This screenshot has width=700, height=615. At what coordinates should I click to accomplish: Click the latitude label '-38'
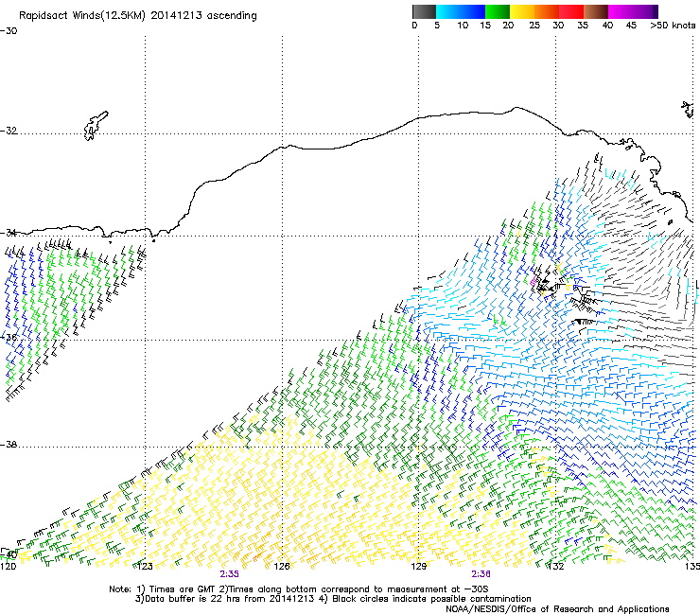coord(9,445)
